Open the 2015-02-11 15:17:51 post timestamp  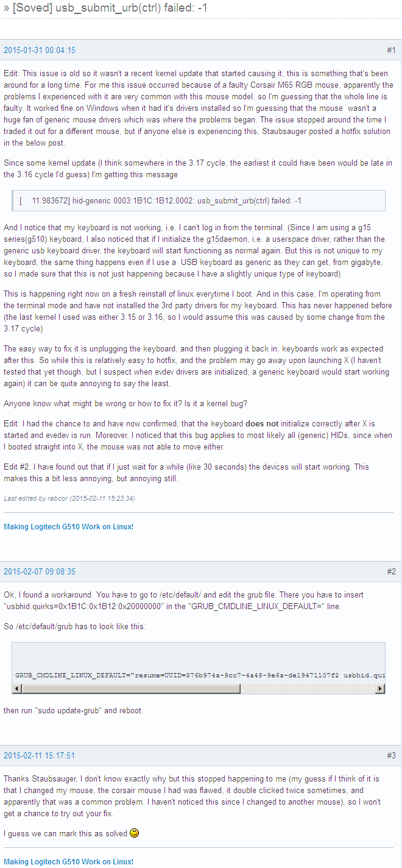click(40, 756)
